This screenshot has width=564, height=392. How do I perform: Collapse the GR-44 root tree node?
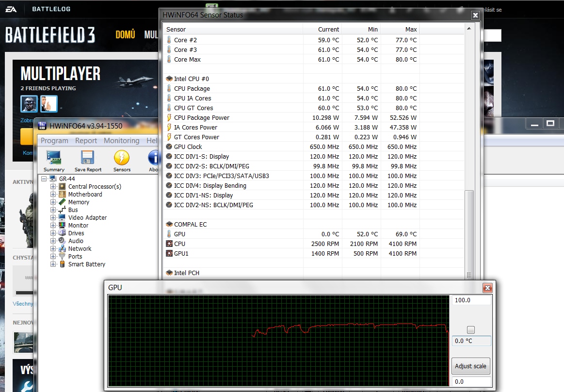44,179
